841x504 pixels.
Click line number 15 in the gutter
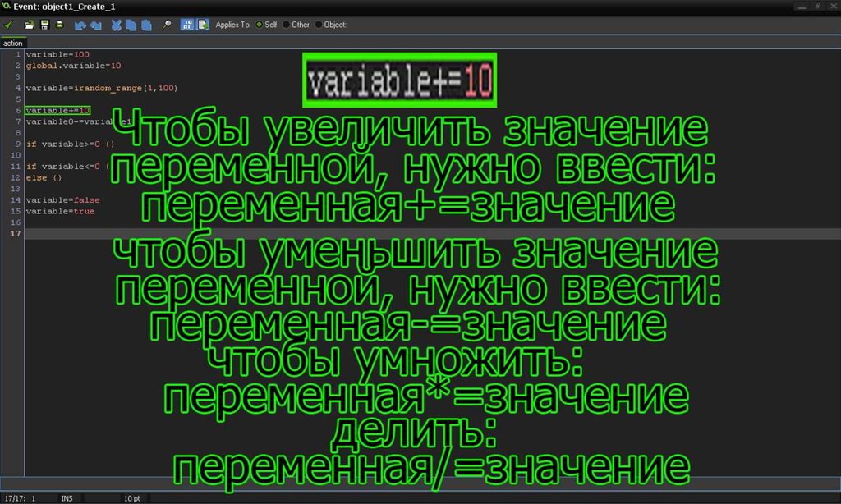coord(16,211)
